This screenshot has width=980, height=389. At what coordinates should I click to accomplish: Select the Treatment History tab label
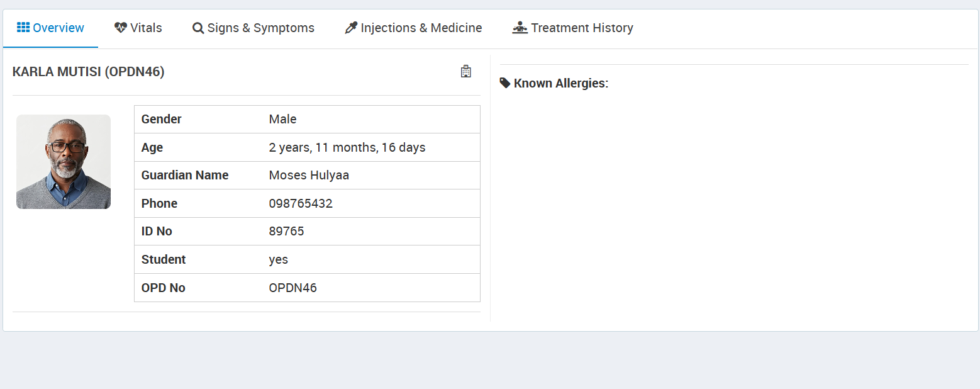[x=581, y=28]
